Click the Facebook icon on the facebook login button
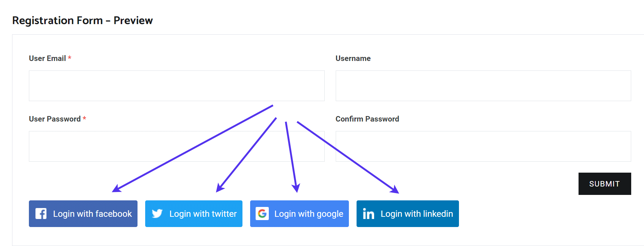Viewport: 644px width, 246px height. (x=41, y=214)
